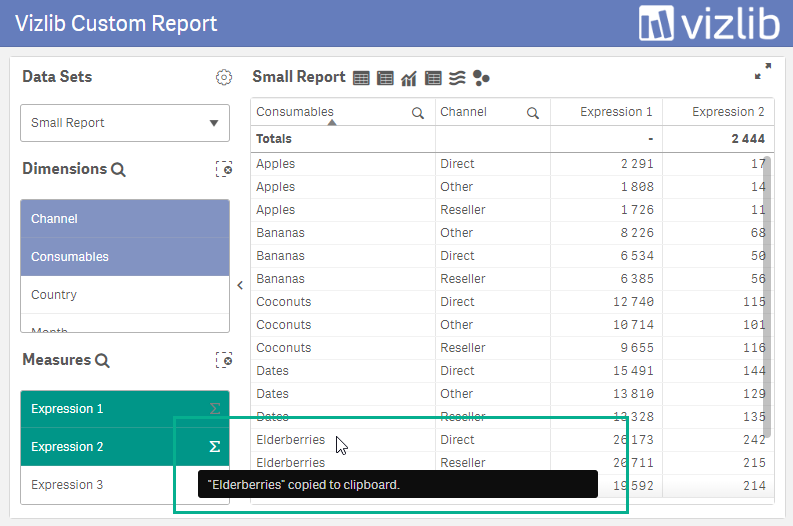Select value 2 291 cell
The width and height of the screenshot is (793, 526).
[x=606, y=164]
